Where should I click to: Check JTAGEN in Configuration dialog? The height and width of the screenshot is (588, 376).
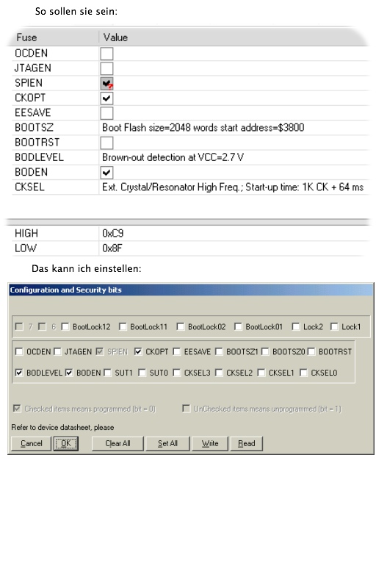click(x=57, y=351)
